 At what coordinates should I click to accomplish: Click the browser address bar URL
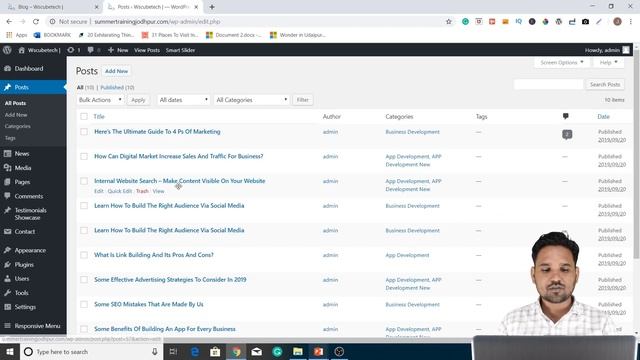pos(157,22)
